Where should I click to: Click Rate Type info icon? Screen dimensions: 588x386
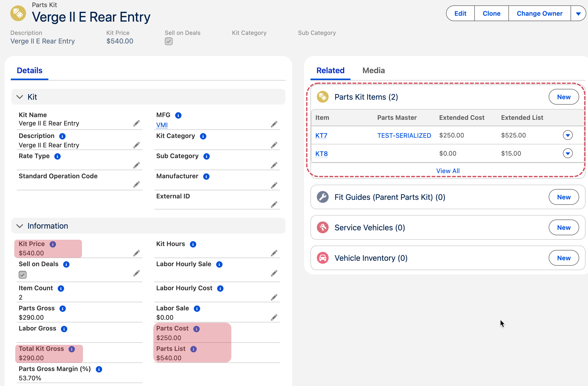(57, 157)
